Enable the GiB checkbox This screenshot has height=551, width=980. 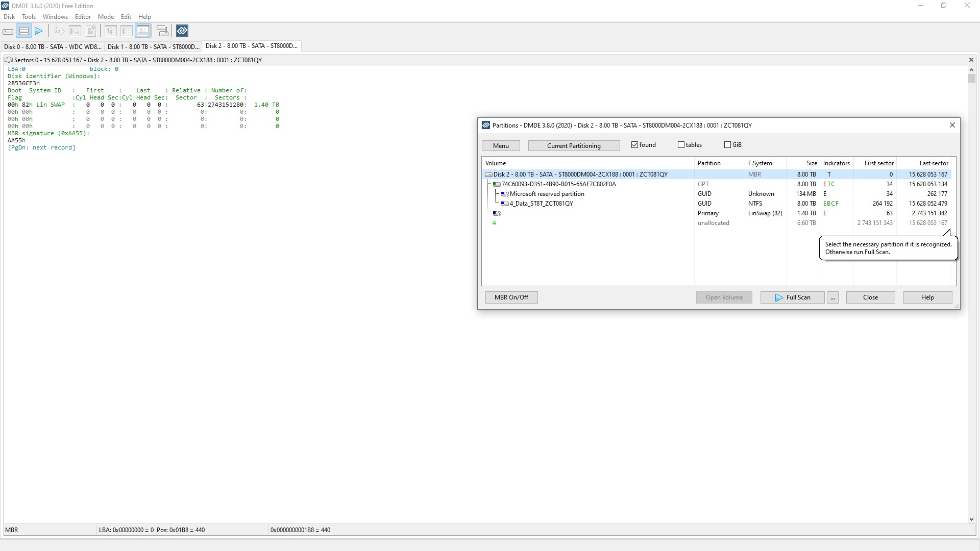click(727, 145)
